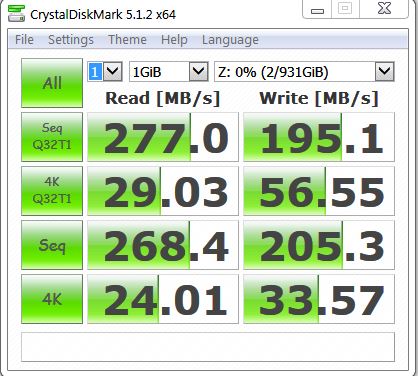
Task: Start the 4K benchmark
Action: pyautogui.click(x=52, y=299)
